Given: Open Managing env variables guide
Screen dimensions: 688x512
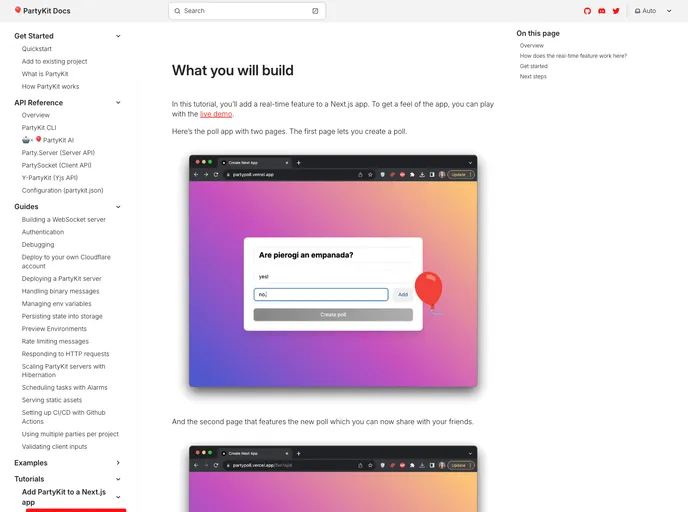Looking at the screenshot, I should pyautogui.click(x=57, y=304).
